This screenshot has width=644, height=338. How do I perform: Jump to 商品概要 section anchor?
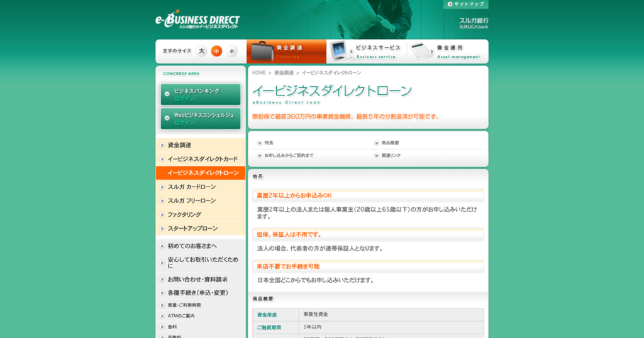click(x=390, y=143)
